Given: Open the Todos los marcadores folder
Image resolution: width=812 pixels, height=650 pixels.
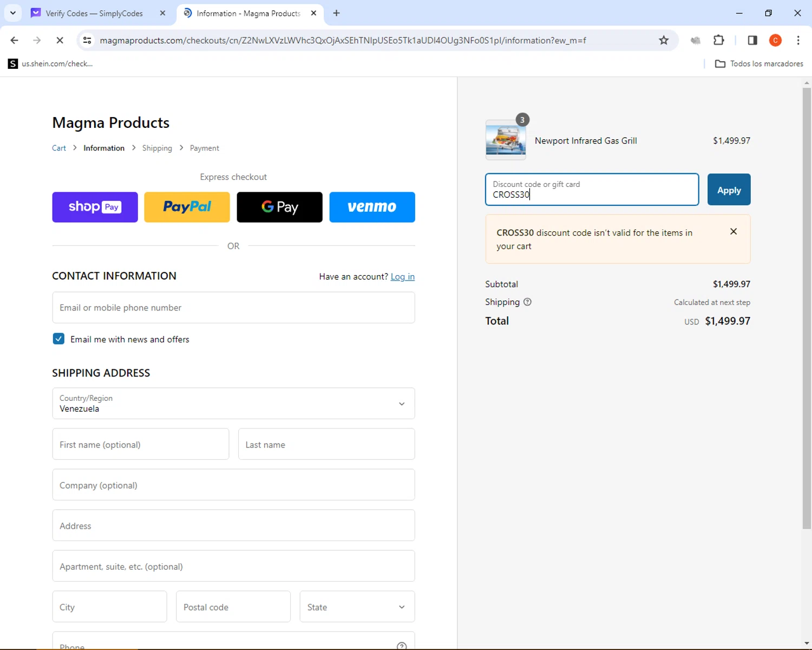Looking at the screenshot, I should (x=759, y=63).
